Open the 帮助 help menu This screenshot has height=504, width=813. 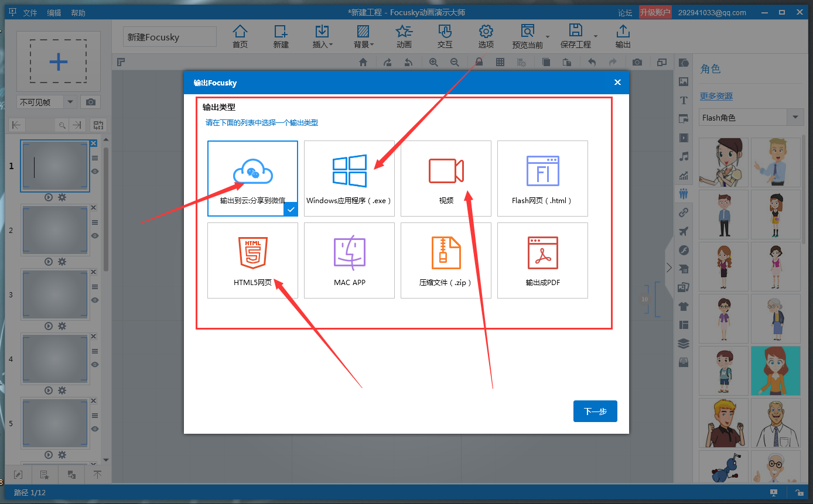[78, 13]
